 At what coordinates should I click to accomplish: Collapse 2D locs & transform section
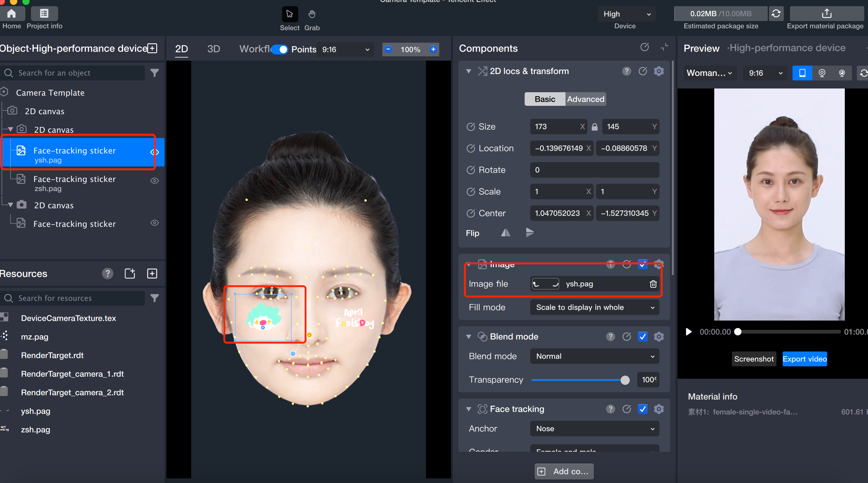pyautogui.click(x=468, y=71)
